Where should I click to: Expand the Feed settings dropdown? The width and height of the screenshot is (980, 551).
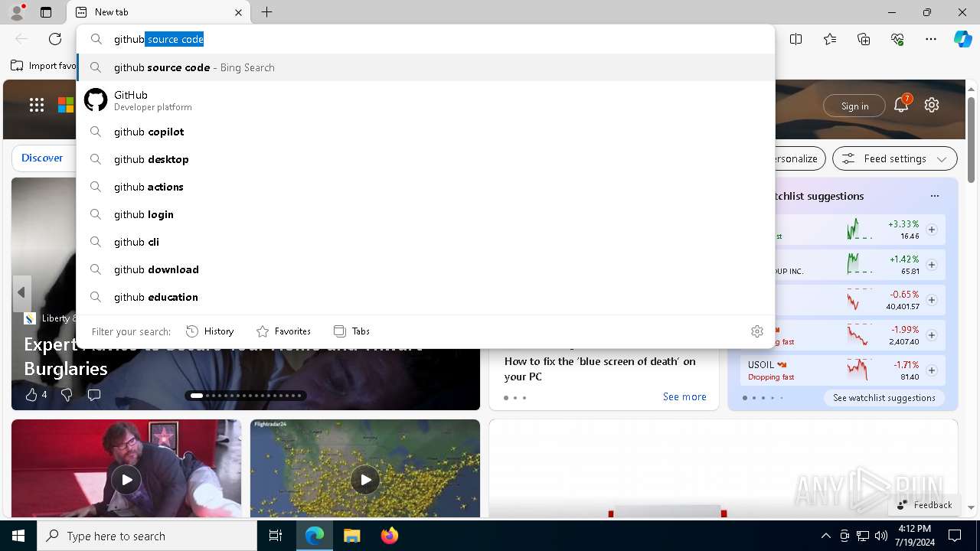click(x=895, y=158)
